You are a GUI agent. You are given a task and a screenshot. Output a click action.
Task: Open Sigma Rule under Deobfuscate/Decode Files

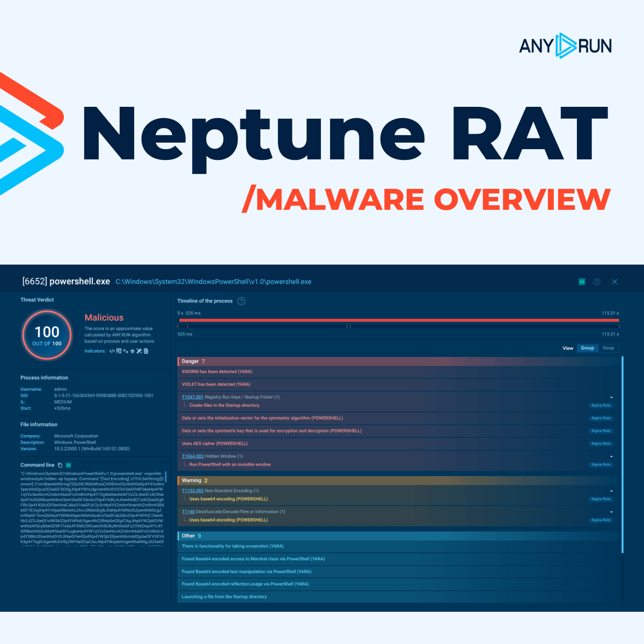[601, 520]
